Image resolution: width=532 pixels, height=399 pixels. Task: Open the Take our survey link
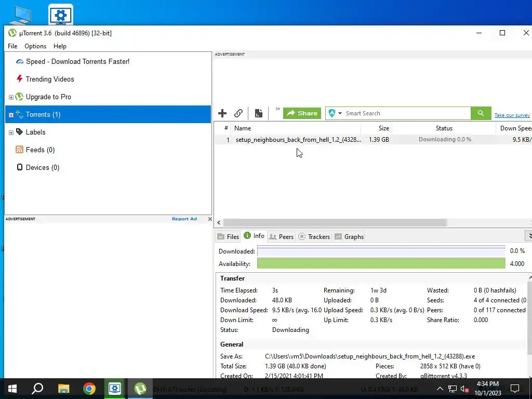pyautogui.click(x=512, y=115)
